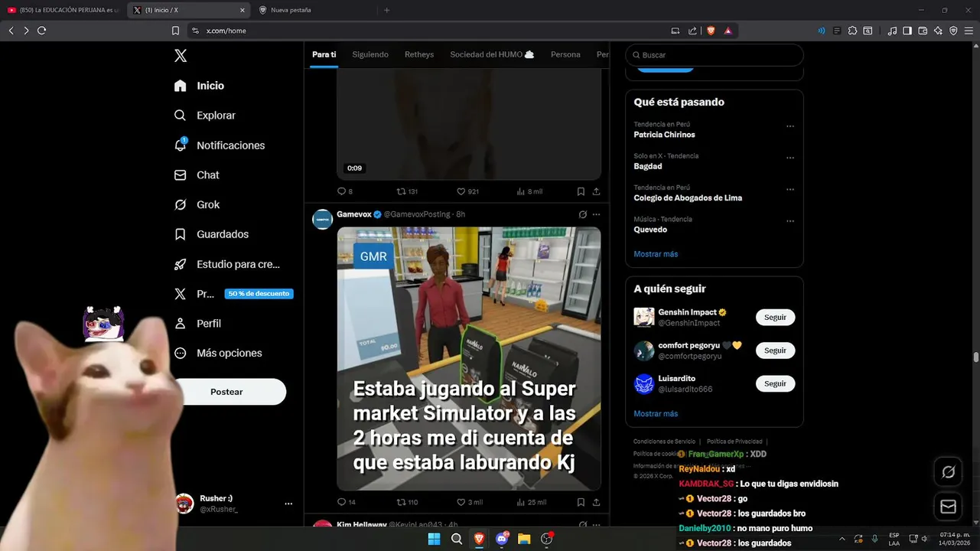
Task: Open Perfil page
Action: pos(197,324)
